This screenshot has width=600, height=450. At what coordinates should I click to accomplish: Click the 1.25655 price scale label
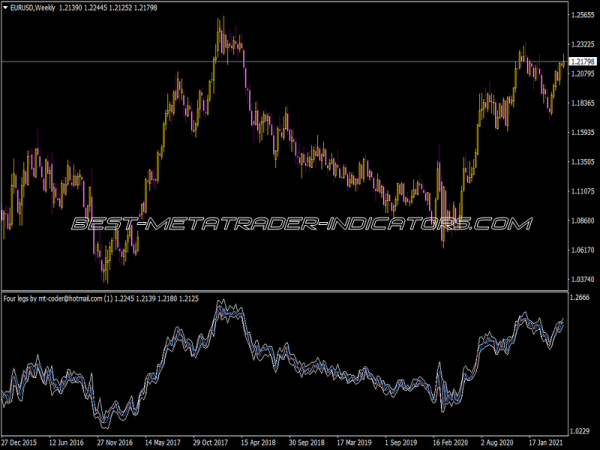point(580,16)
